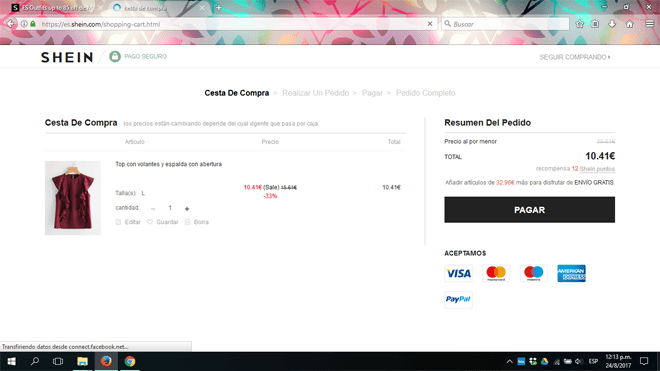Image resolution: width=660 pixels, height=371 pixels.
Task: Click the Guardar heart icon
Action: point(150,222)
